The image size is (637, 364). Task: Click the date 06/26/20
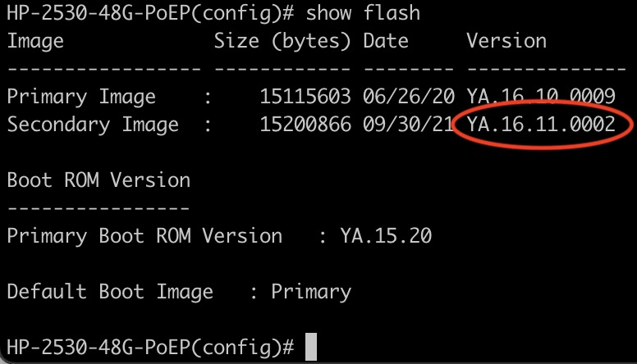point(409,97)
